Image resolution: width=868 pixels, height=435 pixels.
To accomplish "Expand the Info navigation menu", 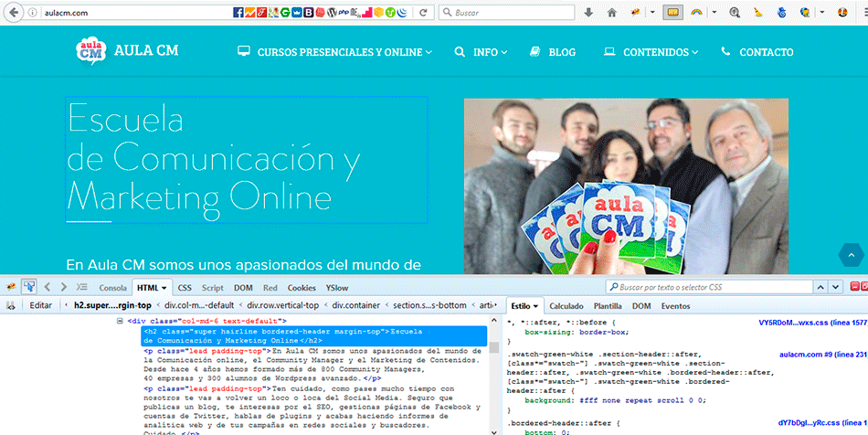I will click(481, 51).
